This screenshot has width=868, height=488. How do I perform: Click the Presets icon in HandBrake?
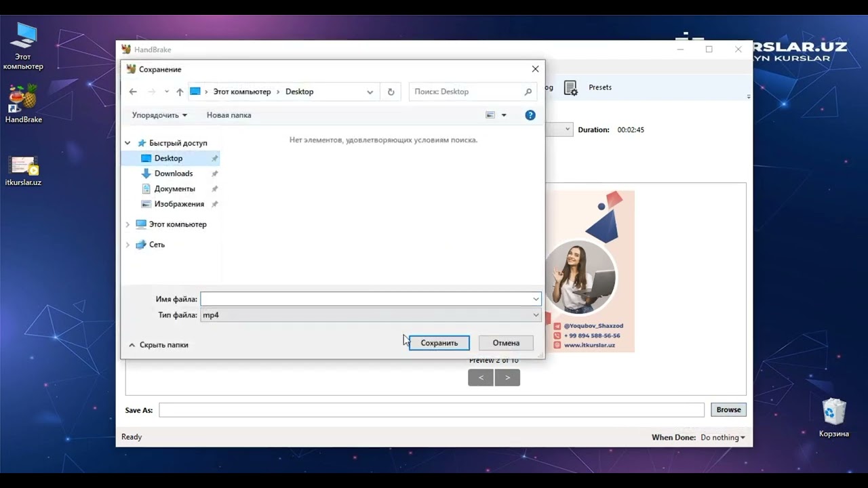tap(571, 87)
